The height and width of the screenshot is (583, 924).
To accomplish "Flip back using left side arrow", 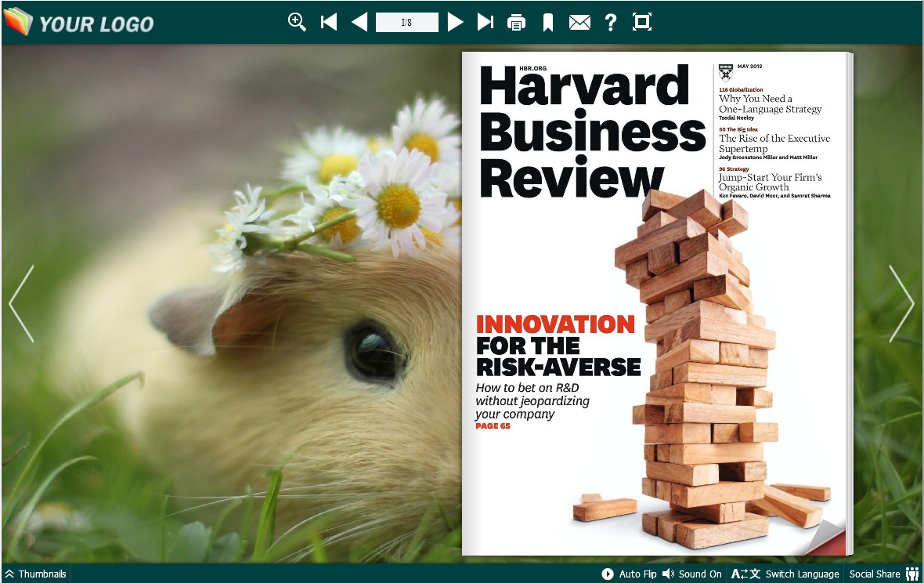I will (22, 303).
